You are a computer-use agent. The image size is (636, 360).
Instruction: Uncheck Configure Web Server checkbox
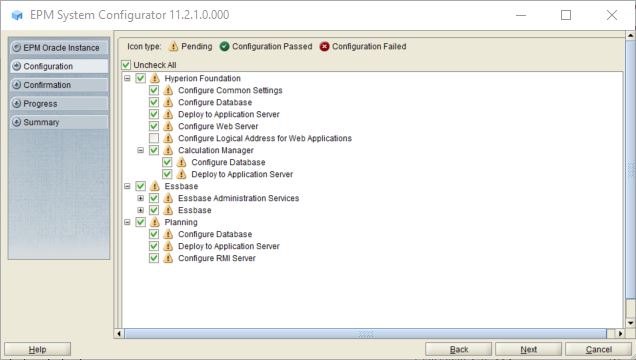154,126
